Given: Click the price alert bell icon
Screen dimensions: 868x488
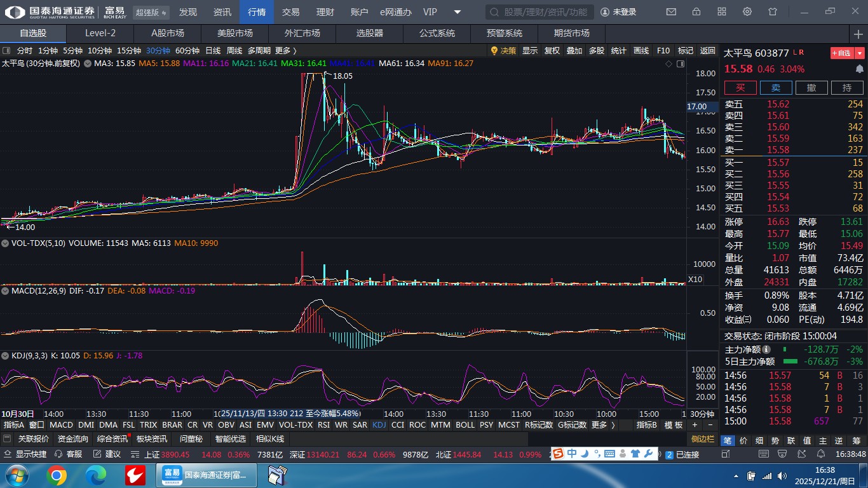Looking at the screenshot, I should point(860,69).
